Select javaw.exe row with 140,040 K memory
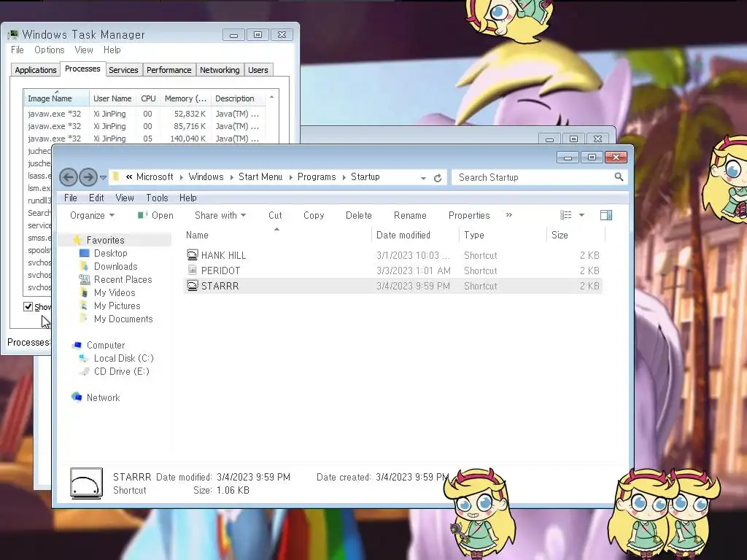This screenshot has width=747, height=560. [x=144, y=139]
